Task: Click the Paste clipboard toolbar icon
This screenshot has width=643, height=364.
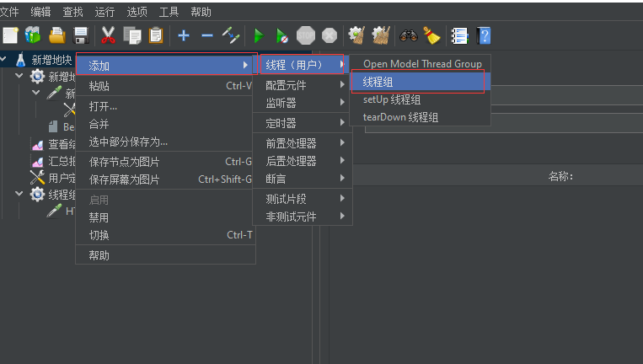Action: click(156, 35)
